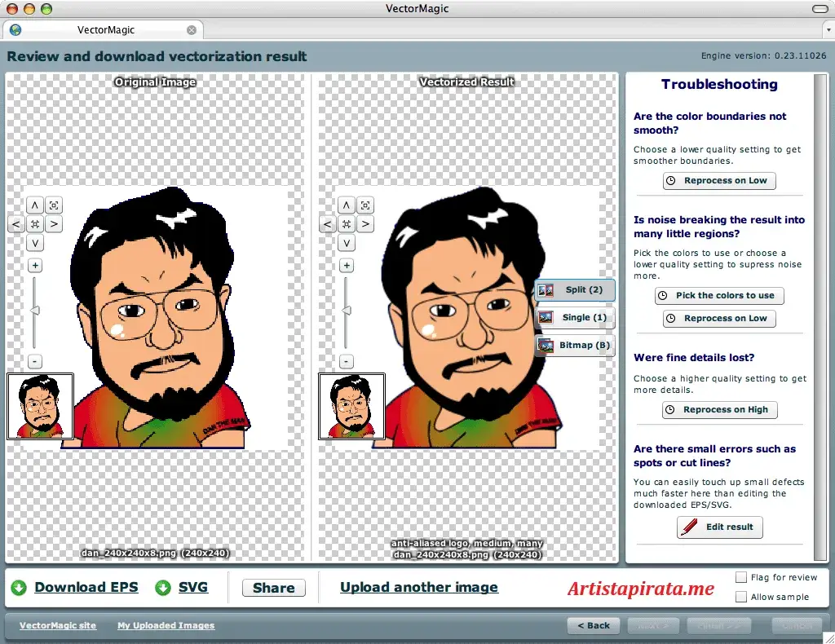
Task: Click the small face thumbnail preview
Action: 40,405
